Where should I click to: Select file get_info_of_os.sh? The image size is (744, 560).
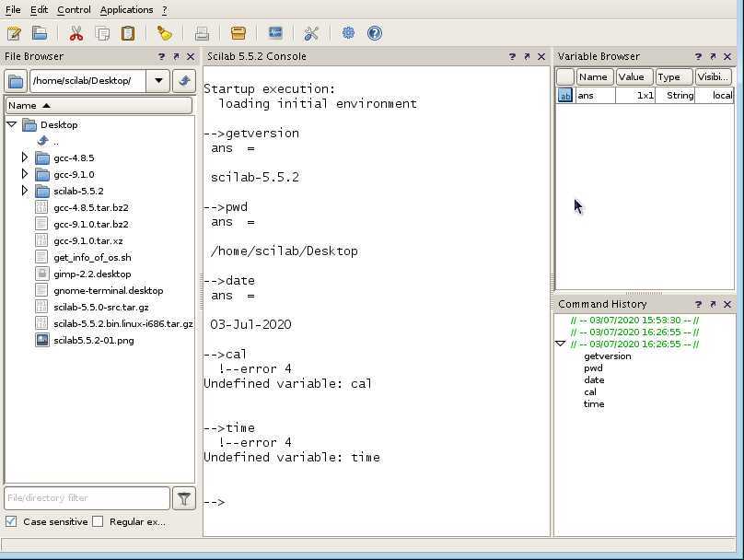click(92, 257)
